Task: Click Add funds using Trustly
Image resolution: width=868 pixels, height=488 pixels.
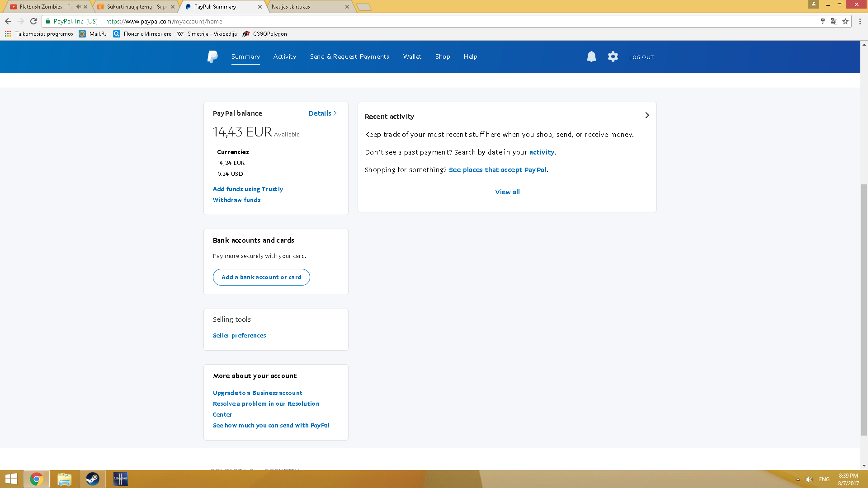Action: 248,189
